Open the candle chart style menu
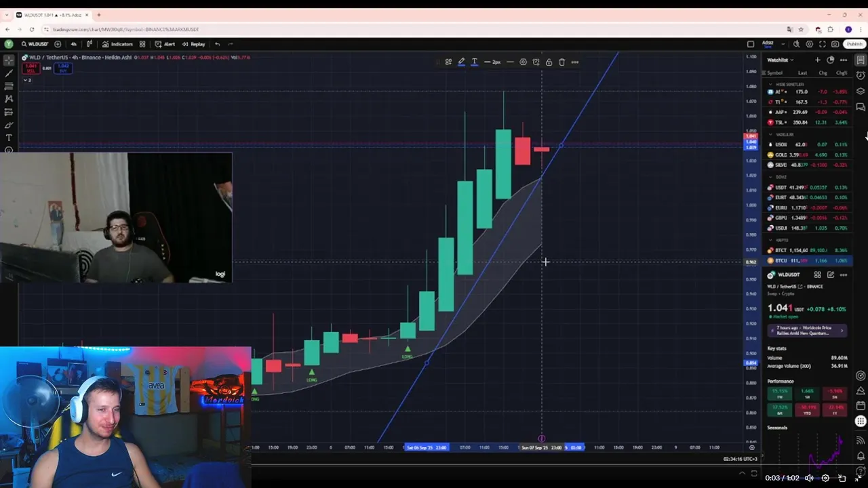This screenshot has width=868, height=488. (x=90, y=44)
